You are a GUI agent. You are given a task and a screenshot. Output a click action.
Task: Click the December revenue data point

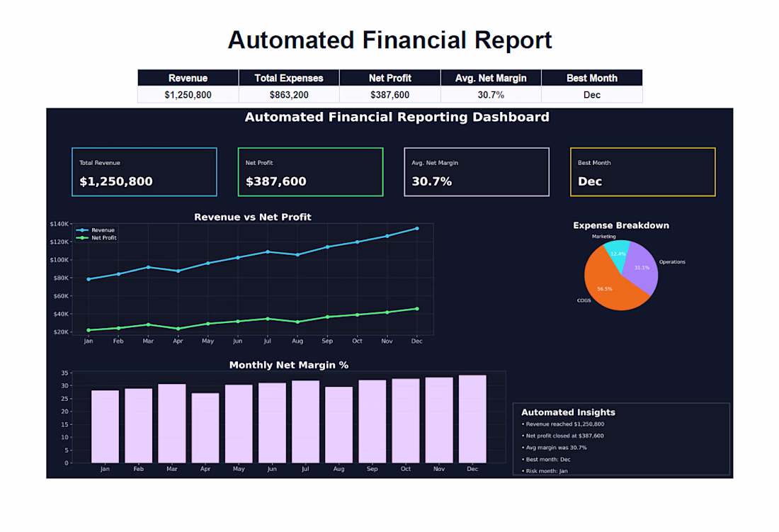point(417,229)
